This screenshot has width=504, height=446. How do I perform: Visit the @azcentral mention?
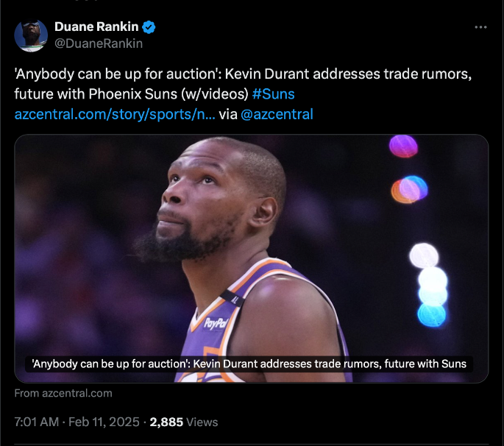(x=277, y=114)
